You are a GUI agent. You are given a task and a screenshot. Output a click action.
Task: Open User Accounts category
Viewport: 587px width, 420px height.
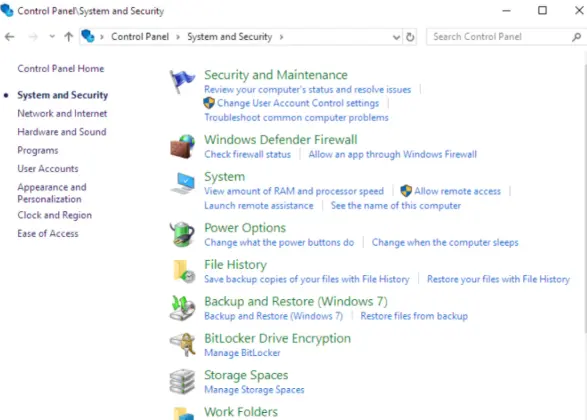pos(48,169)
